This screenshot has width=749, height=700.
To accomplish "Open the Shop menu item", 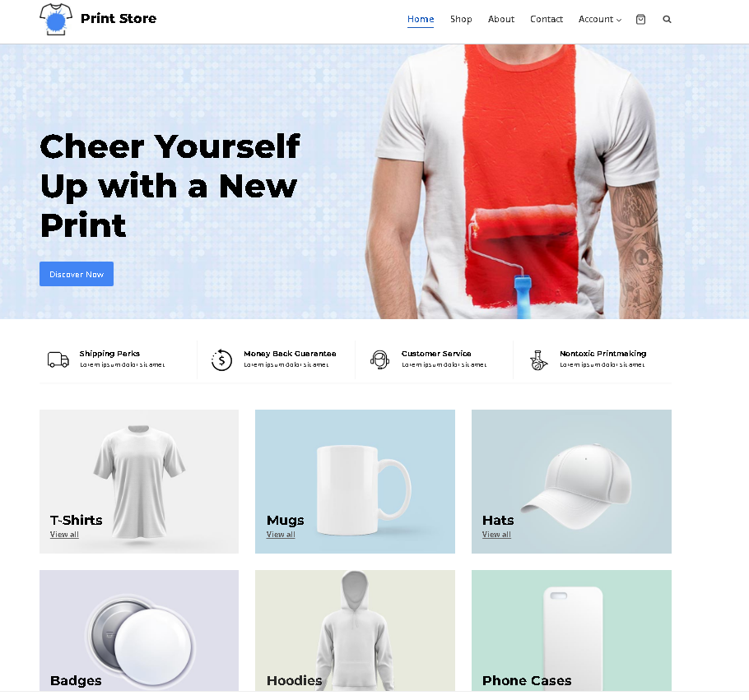I will point(461,19).
